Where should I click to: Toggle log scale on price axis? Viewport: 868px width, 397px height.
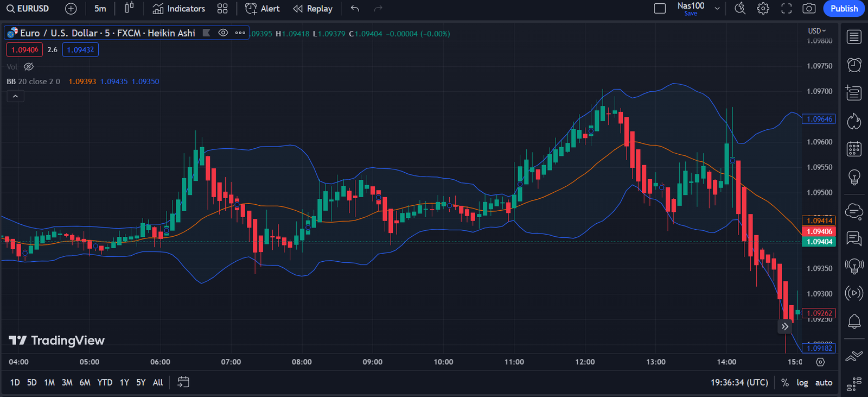[x=802, y=383]
